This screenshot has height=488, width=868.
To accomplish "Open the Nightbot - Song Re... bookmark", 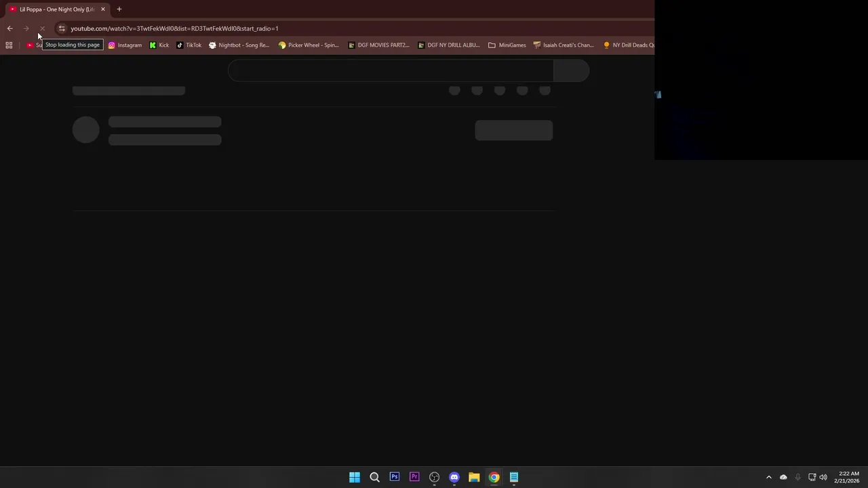I will (239, 45).
